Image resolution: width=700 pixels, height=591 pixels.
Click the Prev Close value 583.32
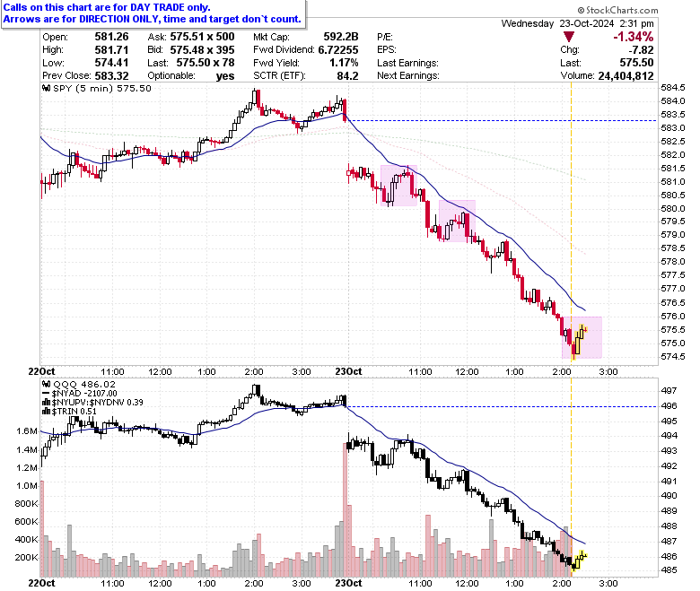111,76
